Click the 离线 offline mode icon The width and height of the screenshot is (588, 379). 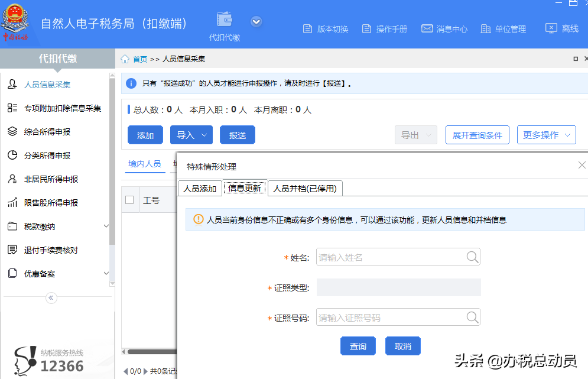(x=551, y=28)
